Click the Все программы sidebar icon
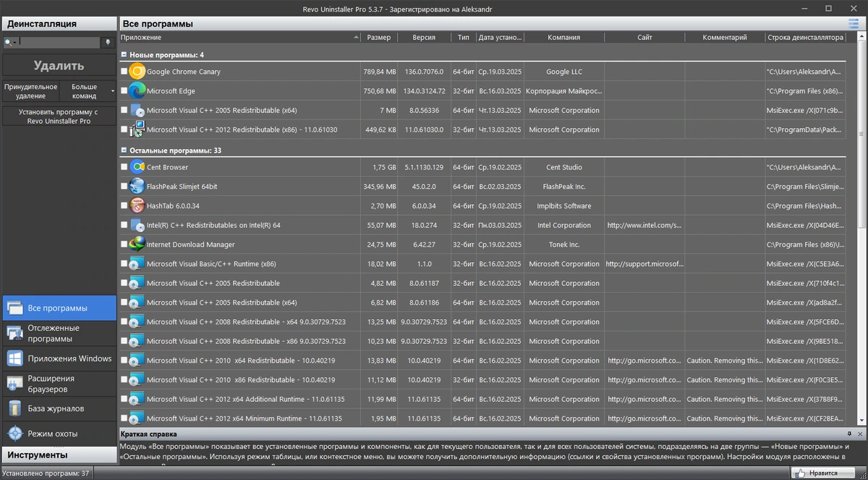Viewport: 868px width, 480px height. (15, 308)
